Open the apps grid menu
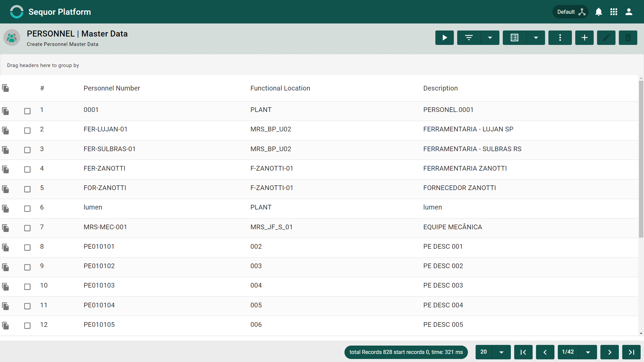The height and width of the screenshot is (362, 644). coord(614,12)
